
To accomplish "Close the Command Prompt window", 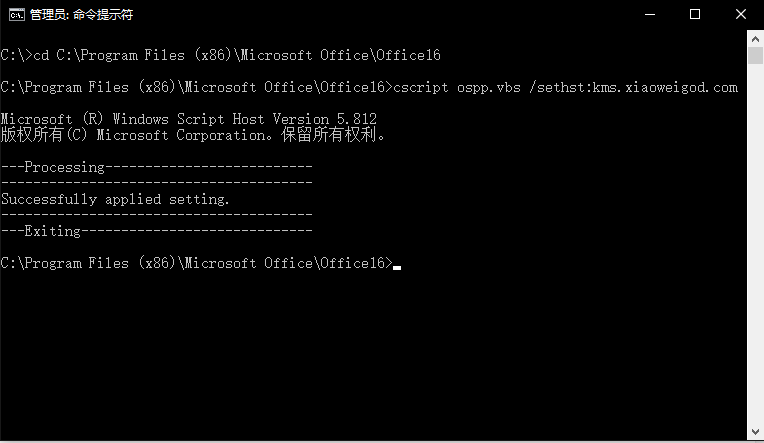I will (x=741, y=15).
